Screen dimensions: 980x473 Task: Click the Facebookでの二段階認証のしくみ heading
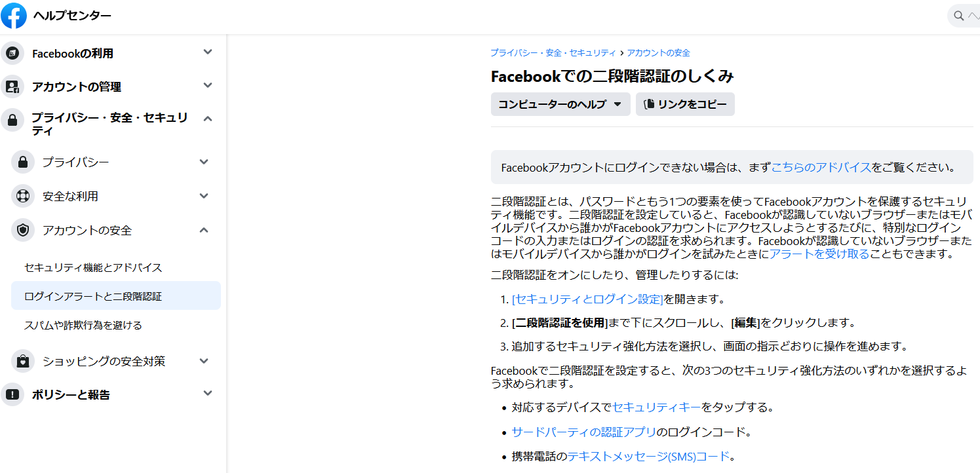pyautogui.click(x=612, y=77)
